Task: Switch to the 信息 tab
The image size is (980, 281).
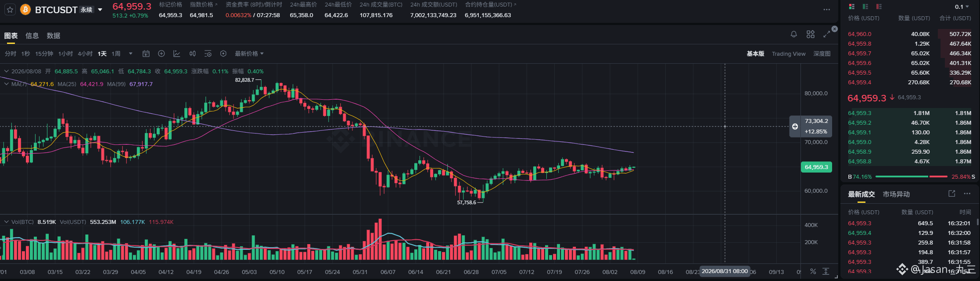Action: point(32,36)
